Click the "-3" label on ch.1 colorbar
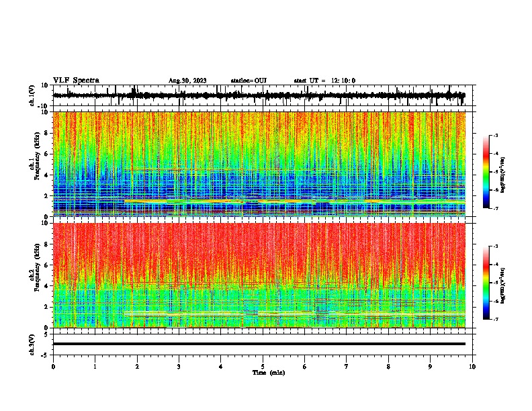Image resolution: width=532 pixels, height=411 pixels. pos(496,135)
